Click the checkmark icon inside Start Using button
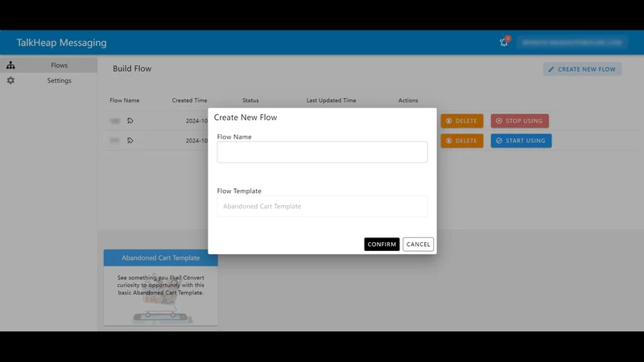 click(x=498, y=141)
